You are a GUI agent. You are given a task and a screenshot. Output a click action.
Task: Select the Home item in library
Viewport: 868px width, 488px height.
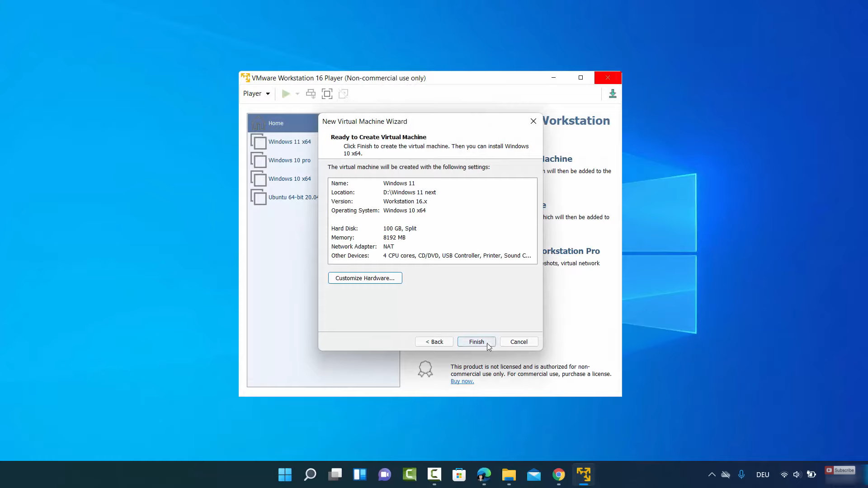(276, 123)
